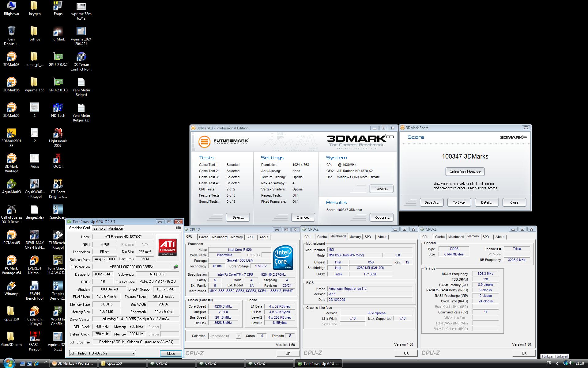The image size is (588, 368).
Task: Expand hidden system tray icons arrow
Action: tap(557, 363)
